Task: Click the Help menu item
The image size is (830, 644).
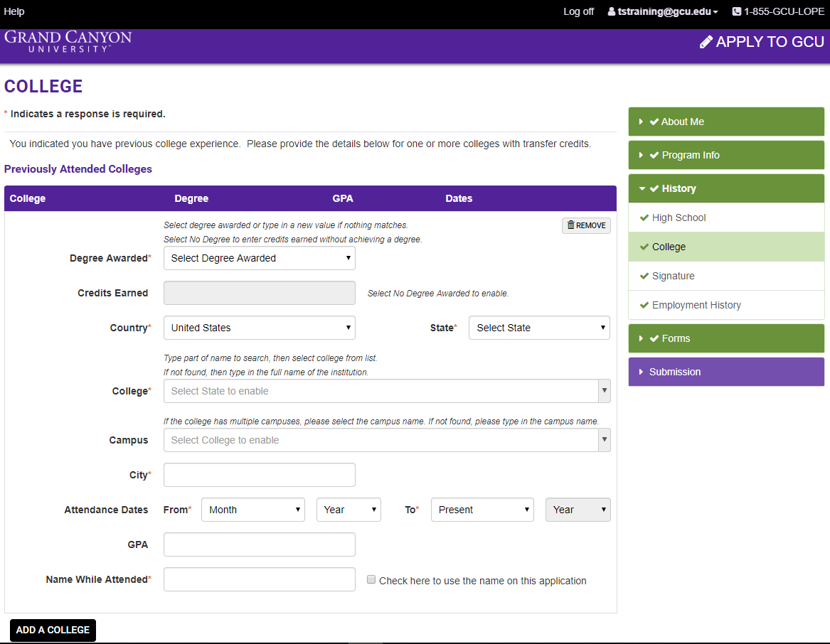Action: (x=14, y=11)
